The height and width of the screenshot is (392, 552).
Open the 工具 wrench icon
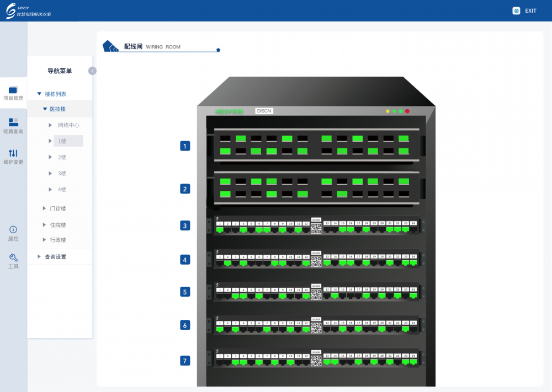[13, 257]
